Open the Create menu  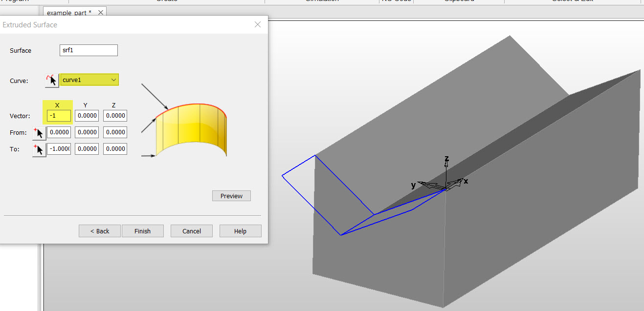point(166,1)
